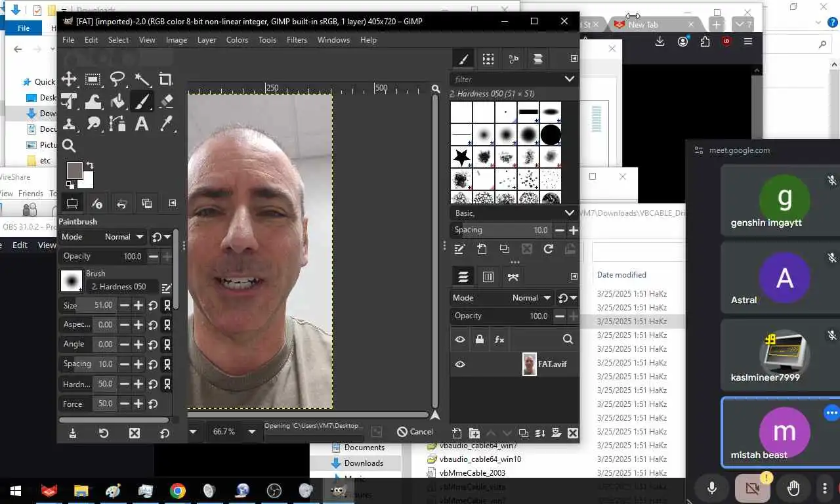Toggle link for brush Spacing
Image resolution: width=840 pixels, height=504 pixels.
pyautogui.click(x=167, y=364)
